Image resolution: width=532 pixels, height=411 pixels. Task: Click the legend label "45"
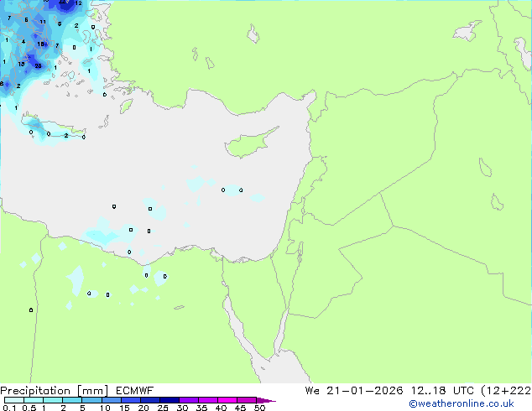[x=240, y=408]
